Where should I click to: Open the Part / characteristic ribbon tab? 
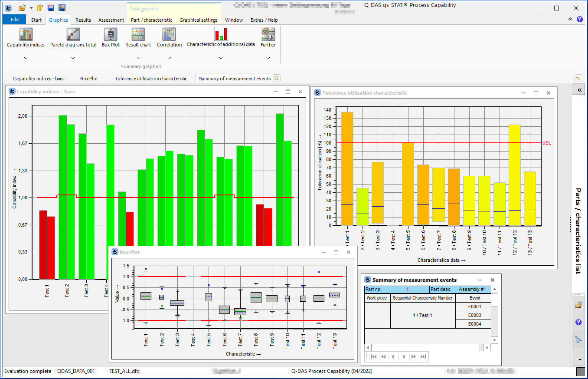(x=151, y=20)
